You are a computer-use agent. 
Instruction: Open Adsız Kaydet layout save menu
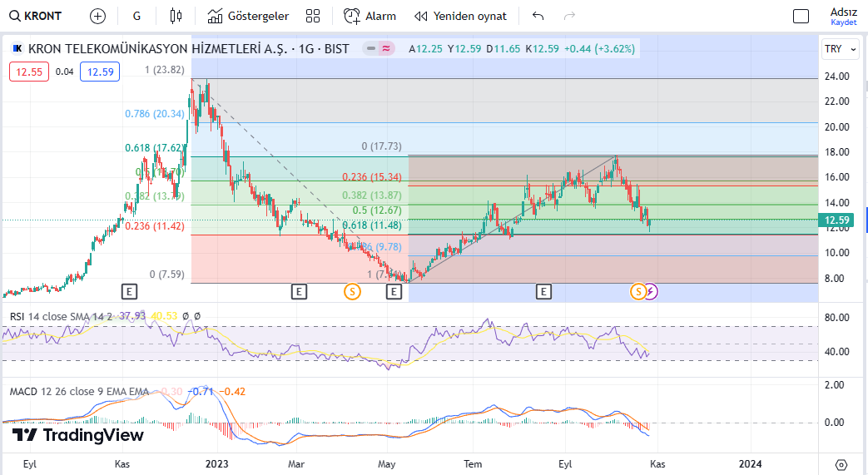pos(844,16)
